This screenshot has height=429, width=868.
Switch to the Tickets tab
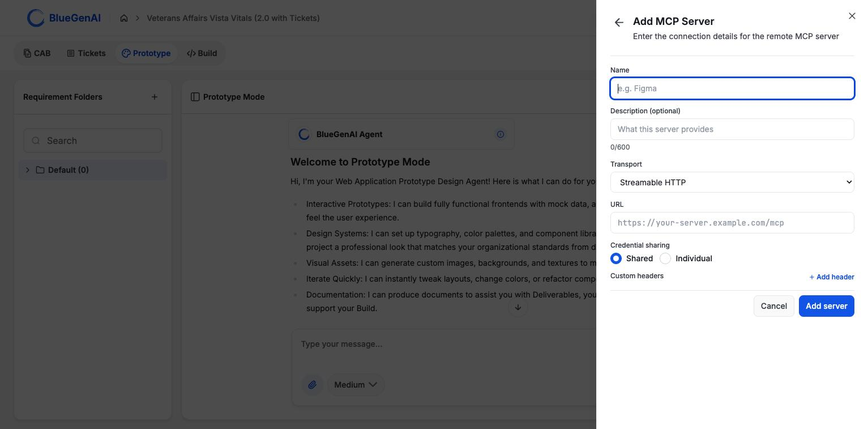[x=86, y=53]
